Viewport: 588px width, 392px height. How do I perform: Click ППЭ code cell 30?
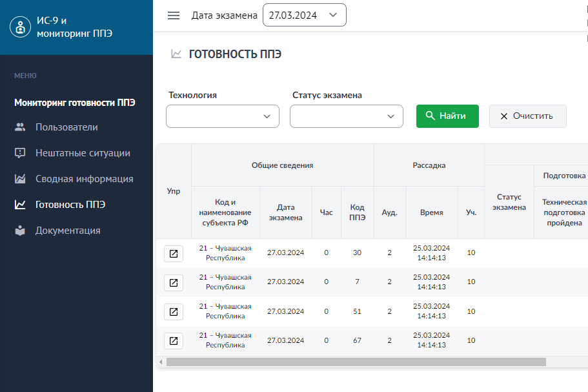coord(357,253)
